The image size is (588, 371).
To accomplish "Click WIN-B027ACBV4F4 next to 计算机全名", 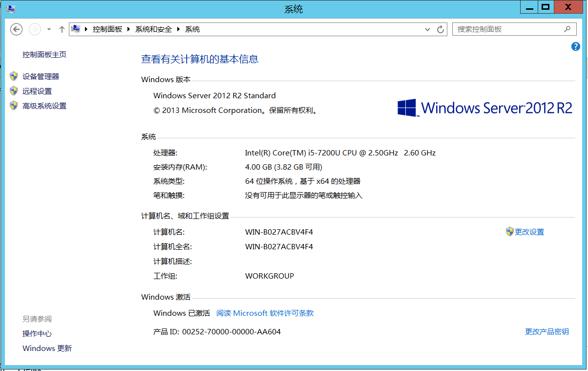I will (x=279, y=247).
